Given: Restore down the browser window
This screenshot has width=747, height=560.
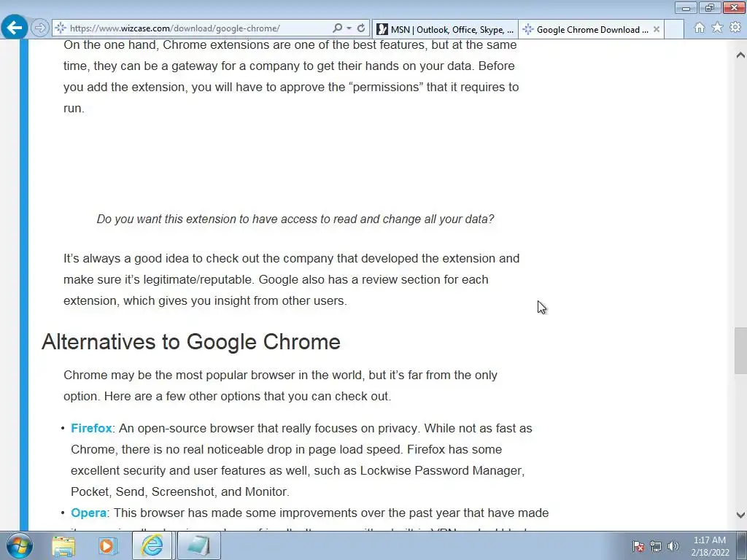Looking at the screenshot, I should point(710,7).
